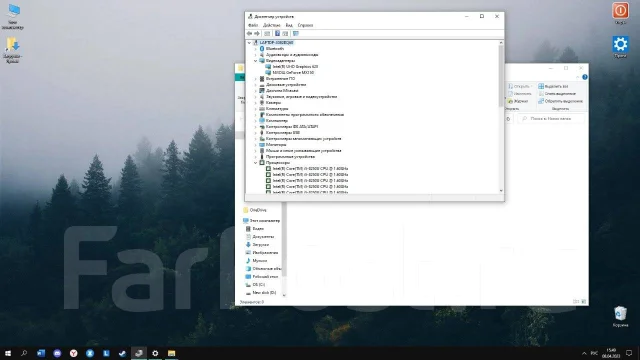This screenshot has width=640, height=360.
Task: Open taskbar Search magnifier
Action: tap(24, 353)
